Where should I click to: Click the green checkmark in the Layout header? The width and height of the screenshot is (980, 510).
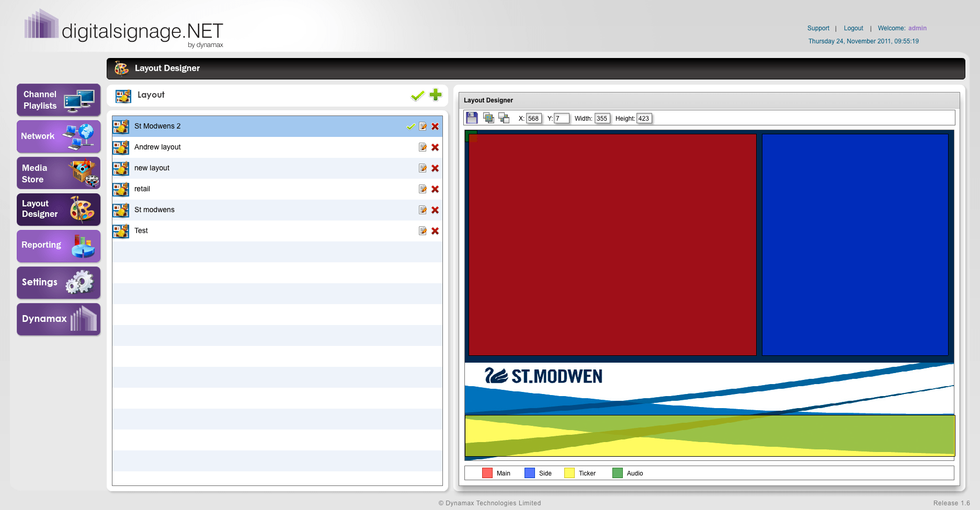(417, 96)
